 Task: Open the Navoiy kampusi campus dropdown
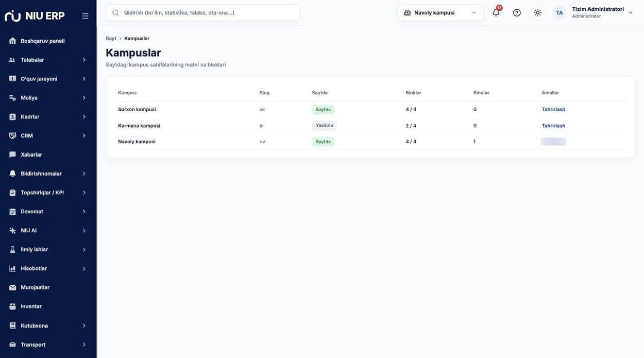[440, 12]
